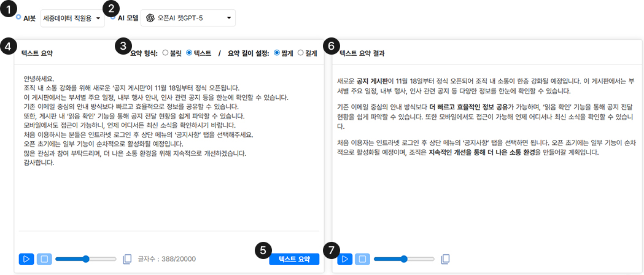Stop playback in the input panel
This screenshot has width=644, height=275.
coord(44,259)
